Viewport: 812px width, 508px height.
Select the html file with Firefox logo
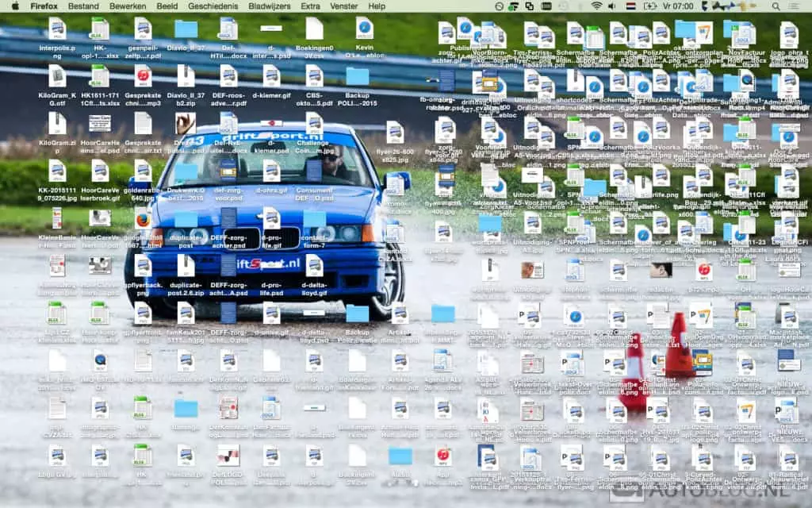pos(143,219)
